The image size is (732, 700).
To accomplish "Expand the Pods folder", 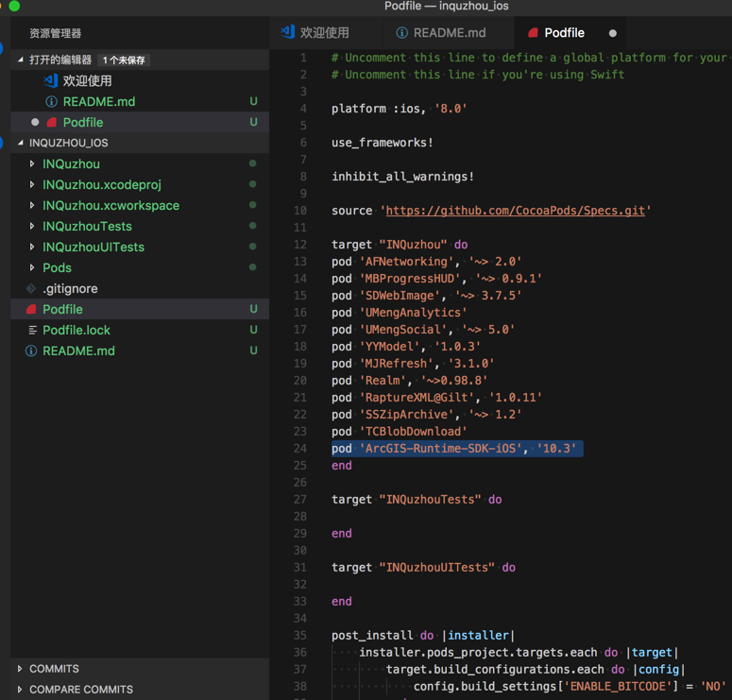I will (32, 268).
